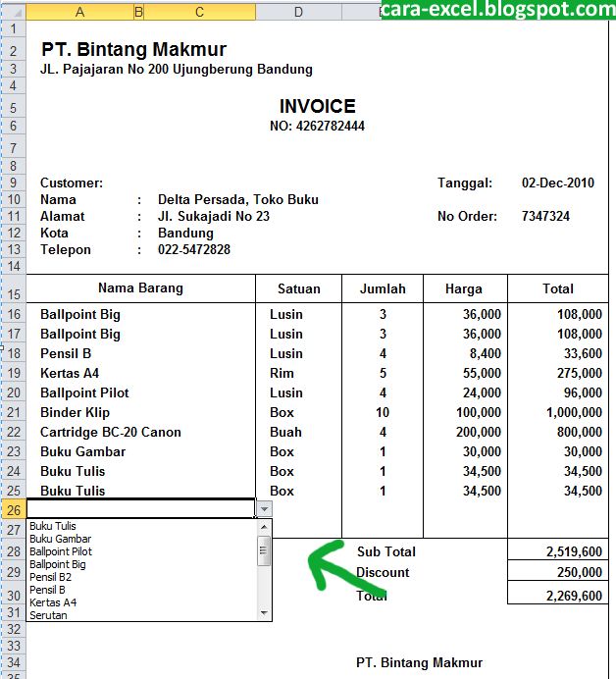Click customer name Delta Persada, Toko Buku

[x=238, y=199]
